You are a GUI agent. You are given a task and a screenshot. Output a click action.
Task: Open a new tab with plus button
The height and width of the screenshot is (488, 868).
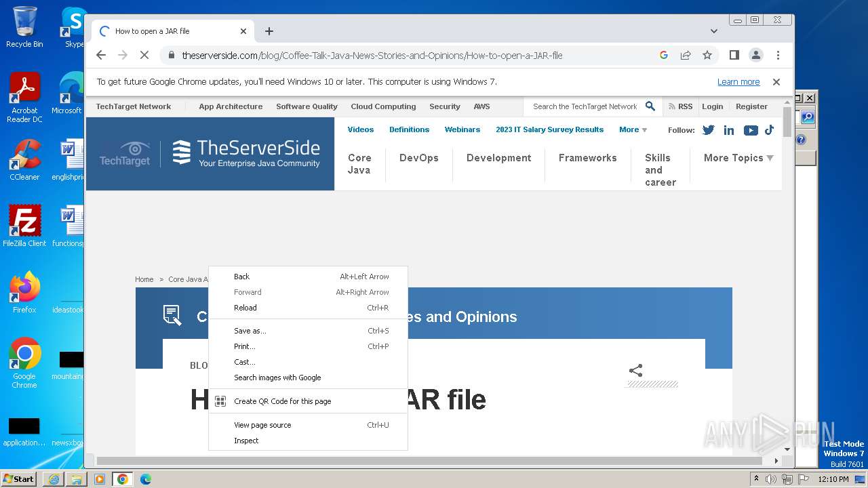(x=269, y=31)
